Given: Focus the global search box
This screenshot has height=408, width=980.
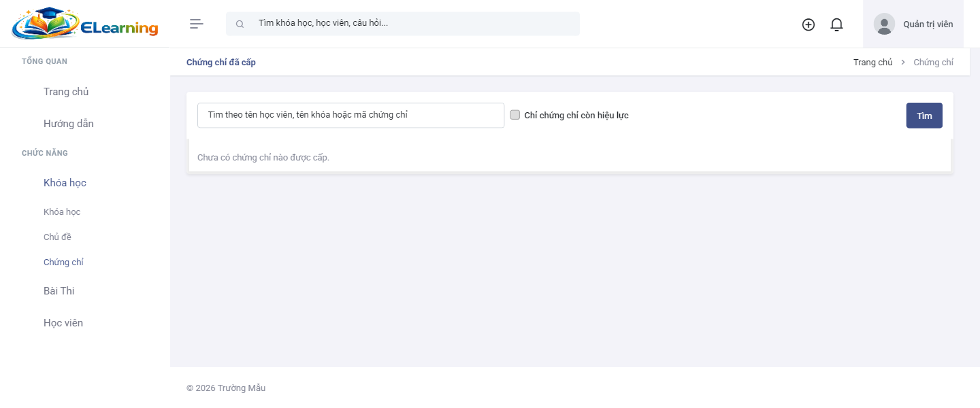Looking at the screenshot, I should coord(403,24).
